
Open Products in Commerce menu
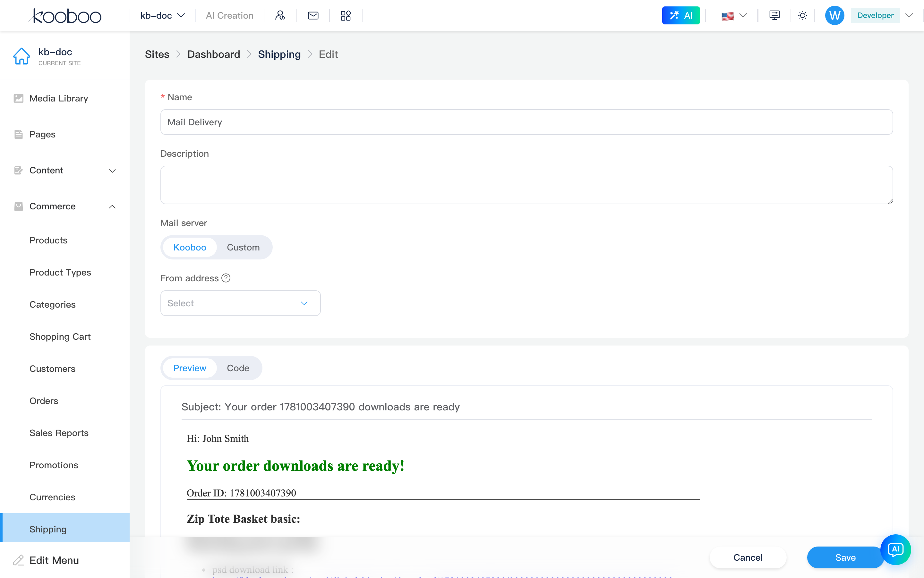click(x=48, y=241)
